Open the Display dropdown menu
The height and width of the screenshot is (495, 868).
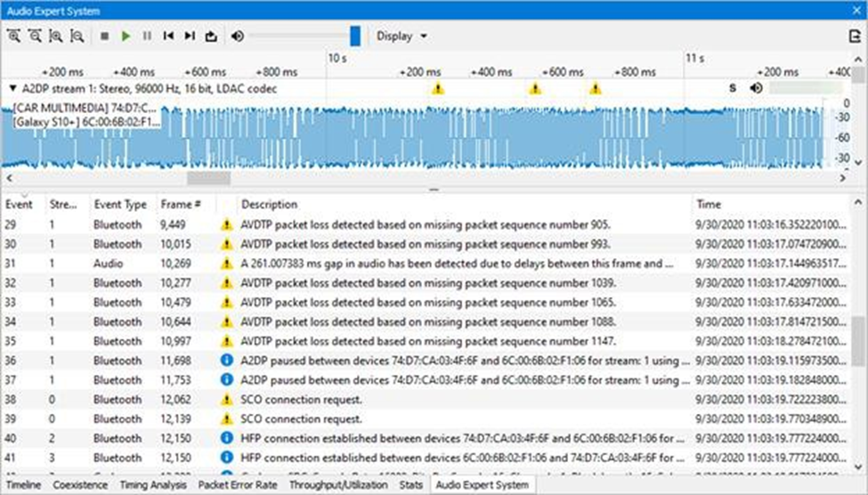(x=402, y=36)
